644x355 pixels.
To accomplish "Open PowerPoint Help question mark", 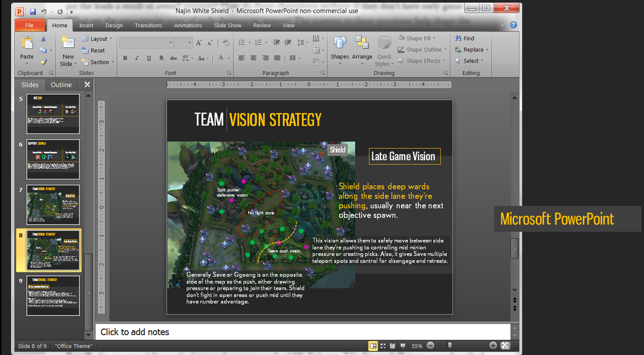I will coord(513,25).
